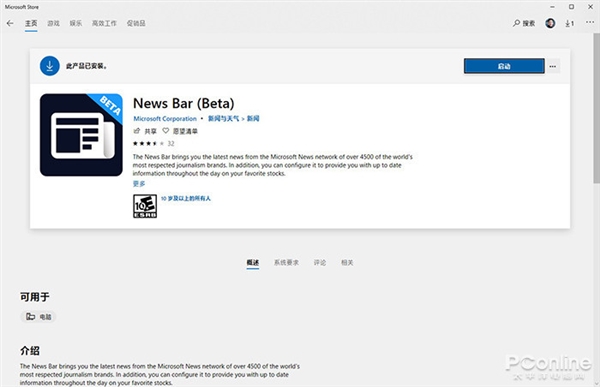Click the News Bar (Beta) title
The image size is (600, 387).
point(184,103)
